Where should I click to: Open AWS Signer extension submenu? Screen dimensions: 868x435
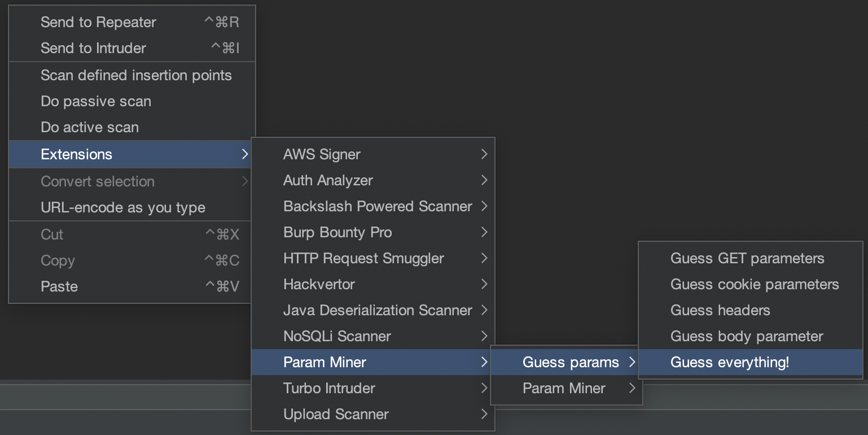tap(373, 154)
